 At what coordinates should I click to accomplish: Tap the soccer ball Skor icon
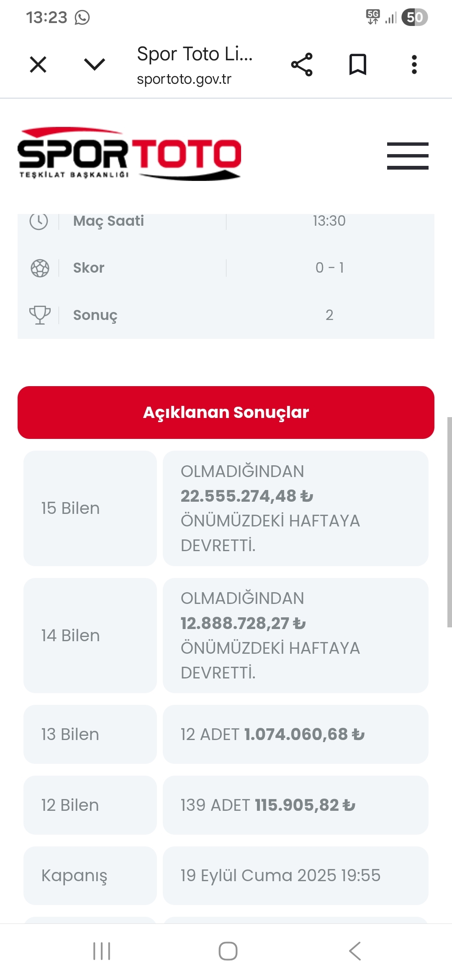coord(40,268)
